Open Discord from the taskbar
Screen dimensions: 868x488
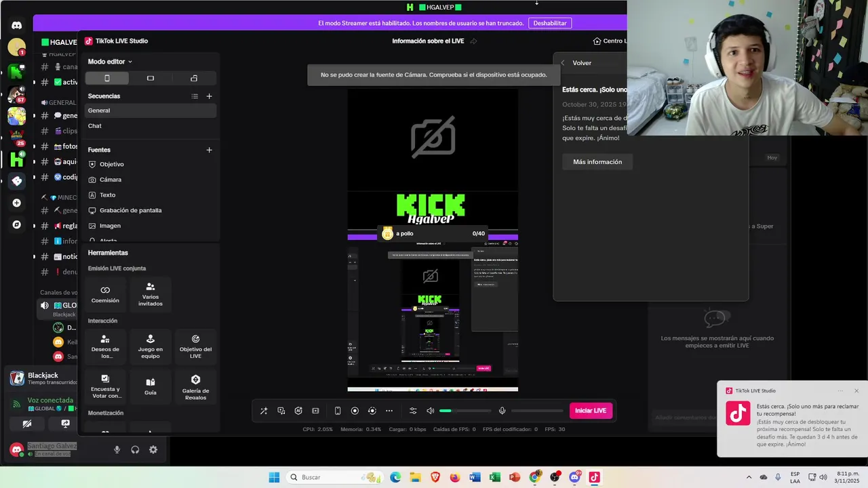[x=574, y=477]
